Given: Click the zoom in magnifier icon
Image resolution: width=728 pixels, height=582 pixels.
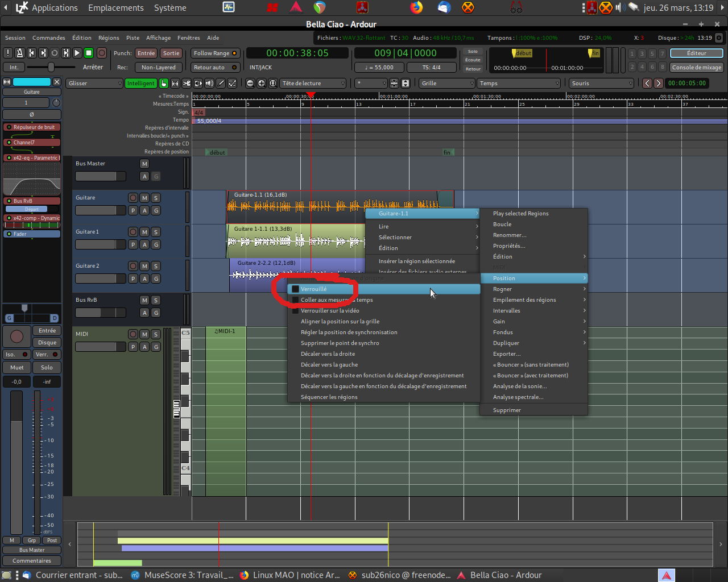Looking at the screenshot, I should (262, 83).
